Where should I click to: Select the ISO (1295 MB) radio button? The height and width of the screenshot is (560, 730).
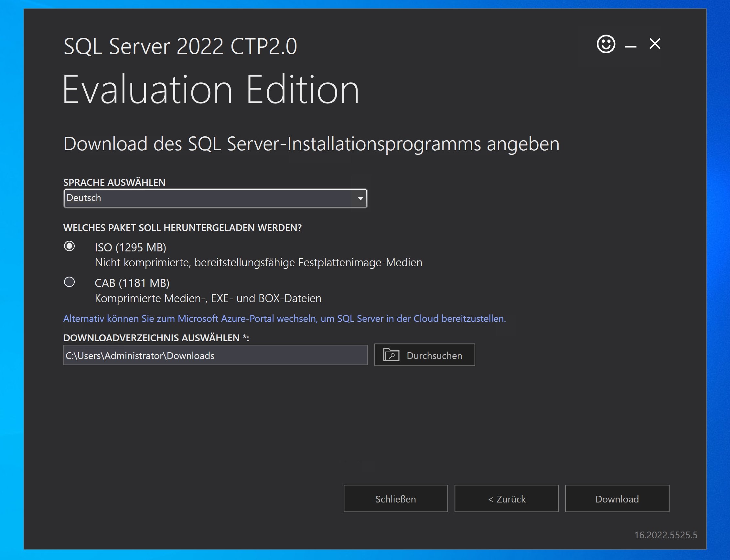pos(70,247)
